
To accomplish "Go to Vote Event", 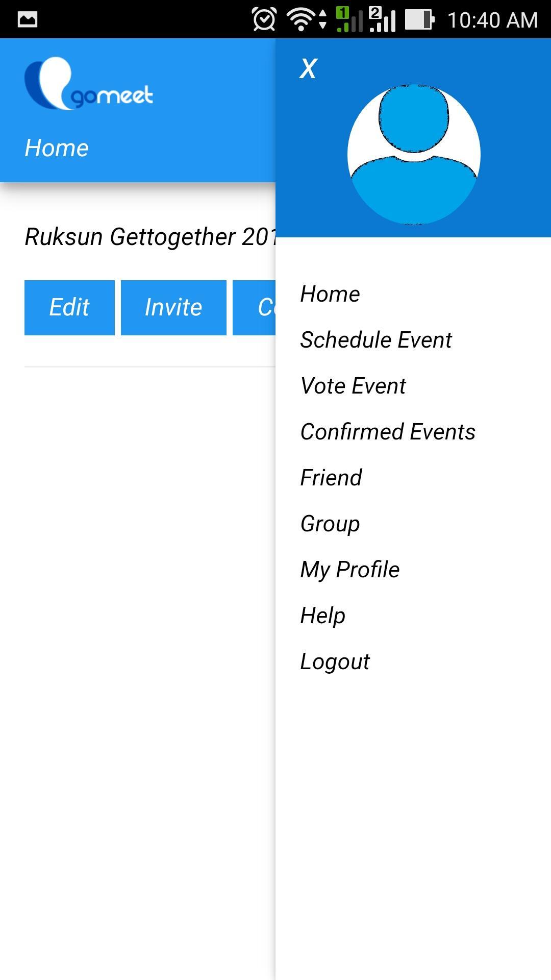I will tap(353, 386).
